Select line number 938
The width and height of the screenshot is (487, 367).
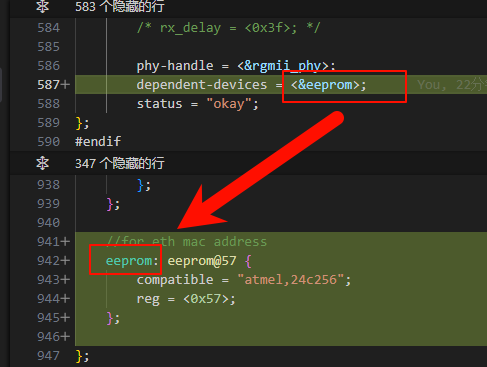tap(49, 185)
